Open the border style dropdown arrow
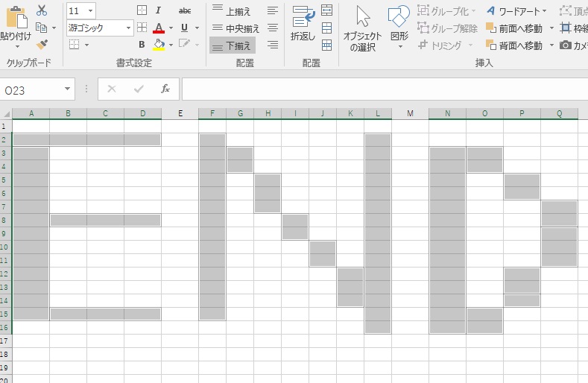The image size is (588, 383). click(86, 45)
